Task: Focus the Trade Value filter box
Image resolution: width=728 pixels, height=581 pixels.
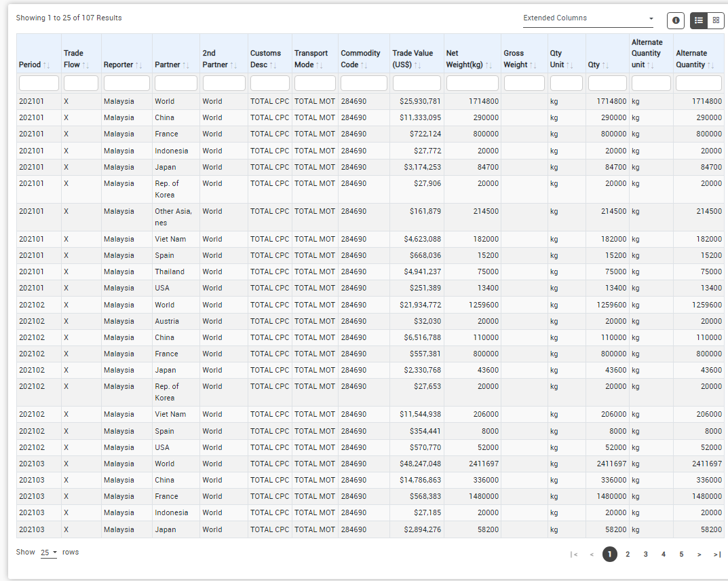Action: point(417,83)
